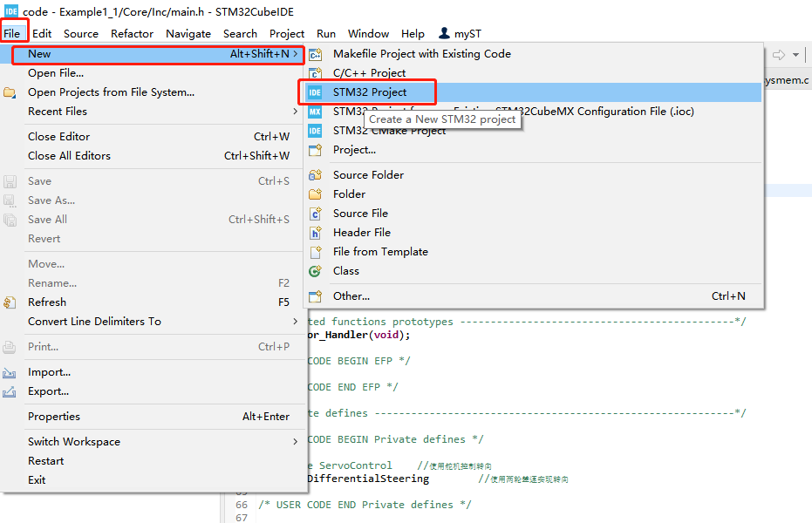
Task: Click the Source Folder icon
Action: click(316, 175)
